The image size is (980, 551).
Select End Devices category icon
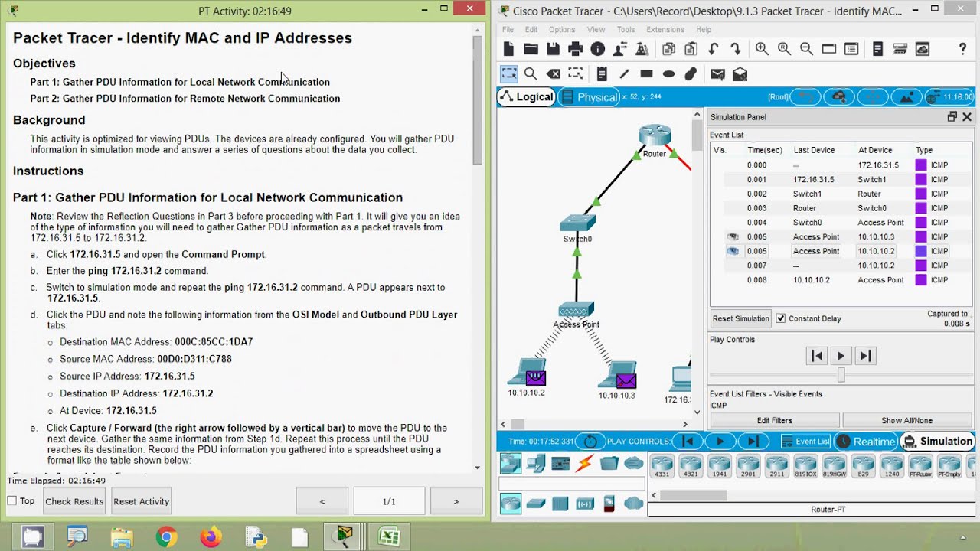tap(535, 464)
